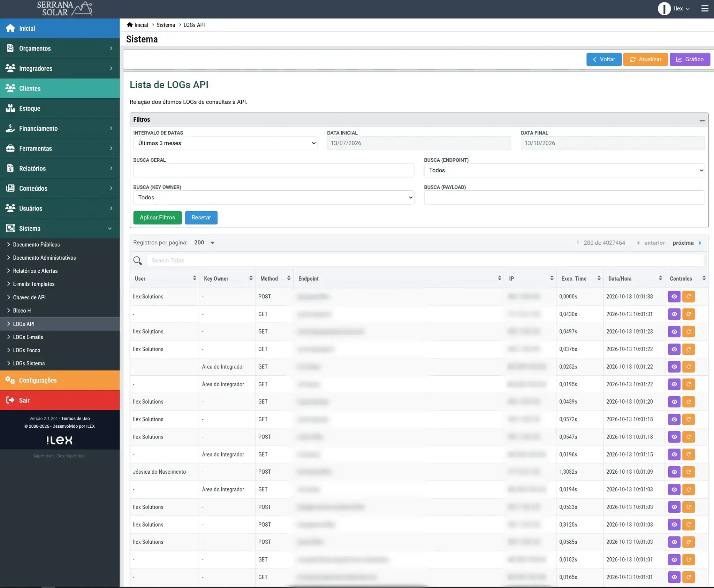
Task: Open the Gráfico view button
Action: click(690, 59)
